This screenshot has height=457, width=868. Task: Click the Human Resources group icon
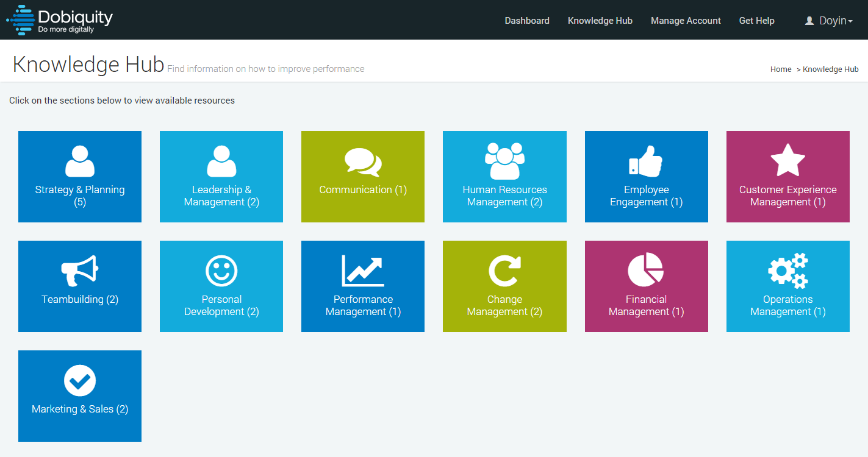[504, 161]
